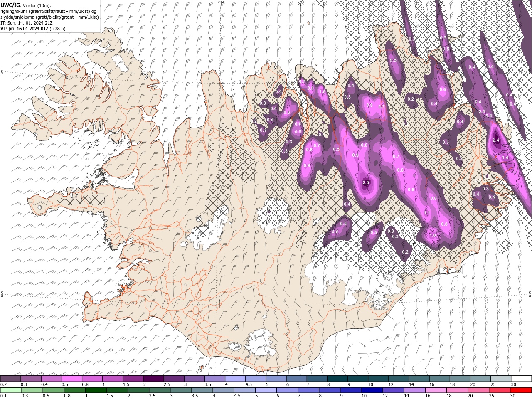Click the UWC/IG title in the header box
The height and width of the screenshot is (399, 532).
coord(10,5)
